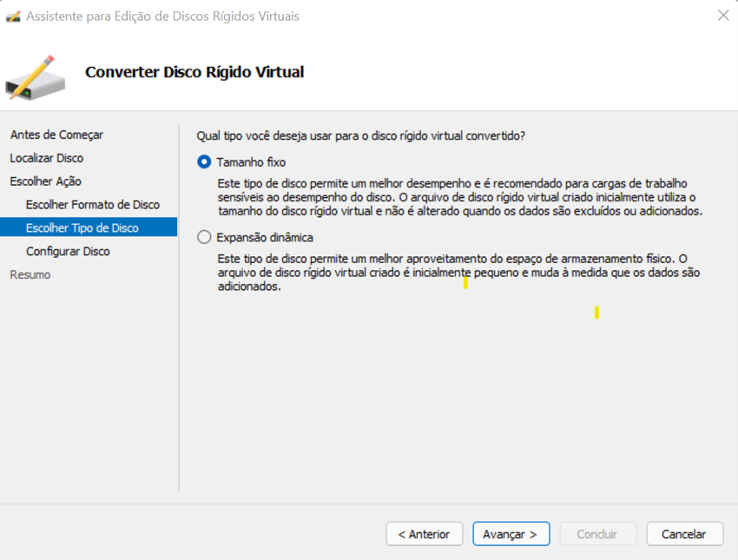Jump to Escolher Formato de Disco step
This screenshot has width=738, height=560.
pos(93,205)
